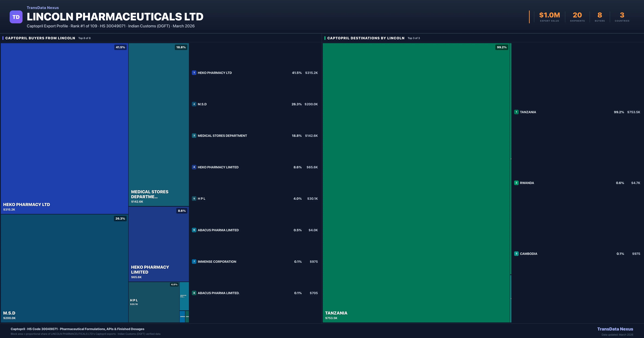The width and height of the screenshot is (644, 338).
Task: Select the rank icon next to ABACUS PHARMA LIMITED
Action: (x=194, y=230)
